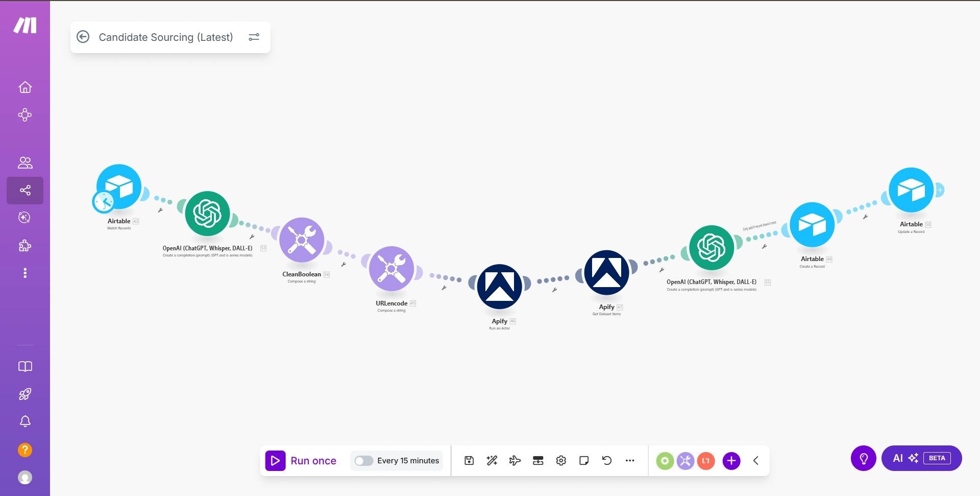Open the lightbulb tips button
The height and width of the screenshot is (496, 980).
(x=864, y=458)
